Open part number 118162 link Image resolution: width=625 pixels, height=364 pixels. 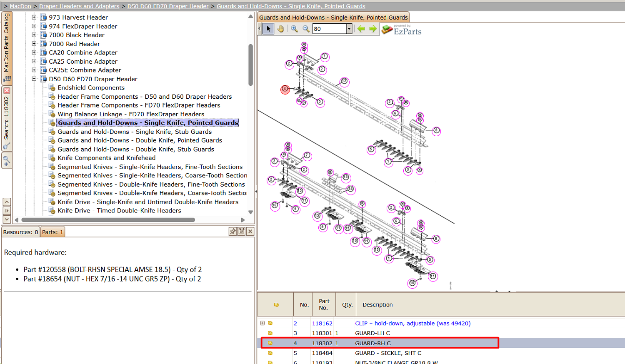(x=322, y=323)
